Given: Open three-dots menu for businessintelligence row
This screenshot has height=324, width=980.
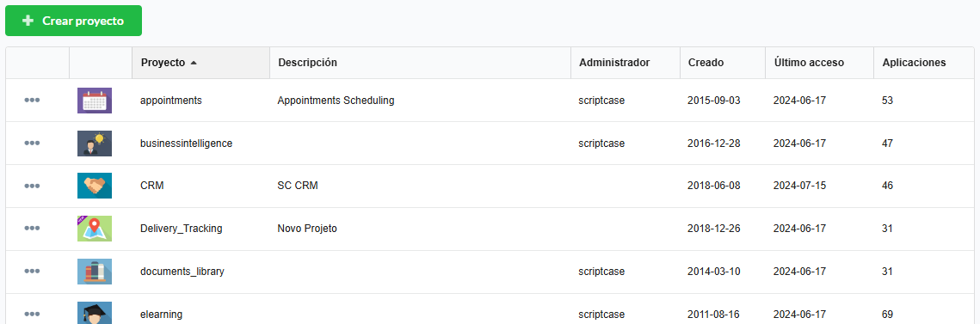Looking at the screenshot, I should (32, 144).
